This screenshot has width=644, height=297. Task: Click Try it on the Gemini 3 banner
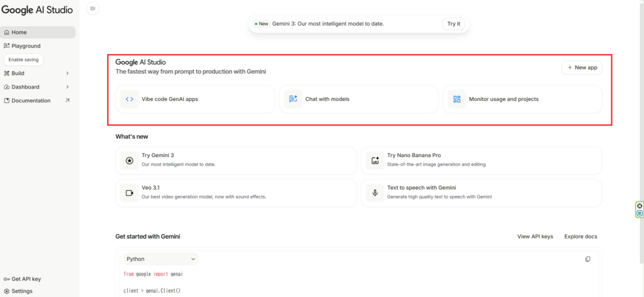453,24
